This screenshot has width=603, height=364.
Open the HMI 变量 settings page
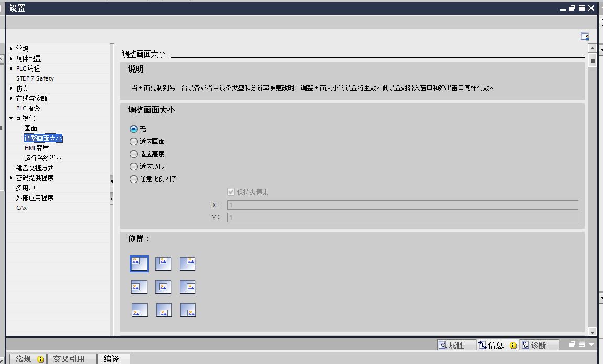click(37, 148)
